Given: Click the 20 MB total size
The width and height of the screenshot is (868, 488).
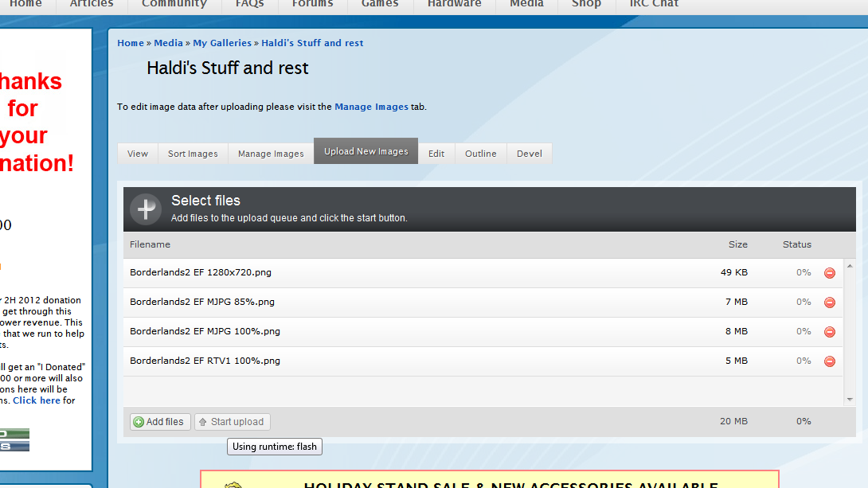Looking at the screenshot, I should point(734,421).
